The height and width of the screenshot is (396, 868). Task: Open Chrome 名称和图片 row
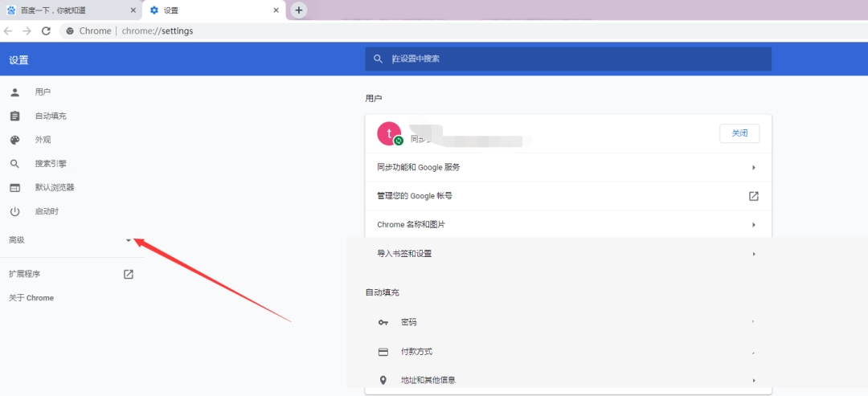click(568, 225)
